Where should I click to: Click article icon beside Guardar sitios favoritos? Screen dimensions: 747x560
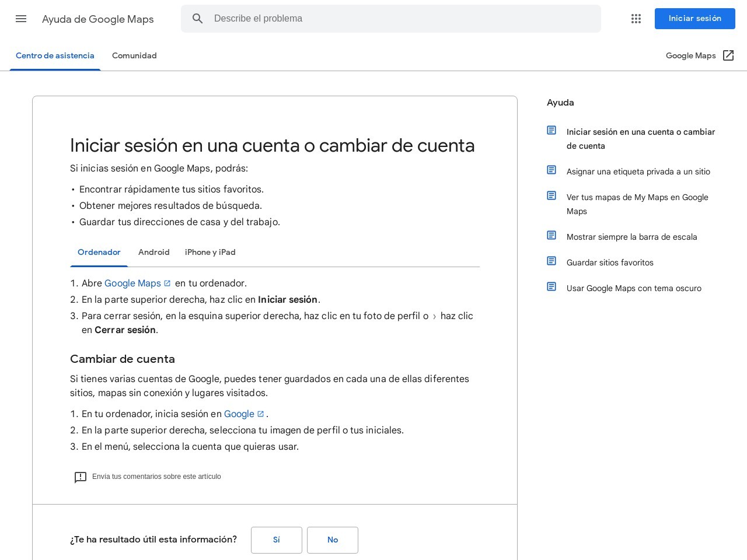551,261
